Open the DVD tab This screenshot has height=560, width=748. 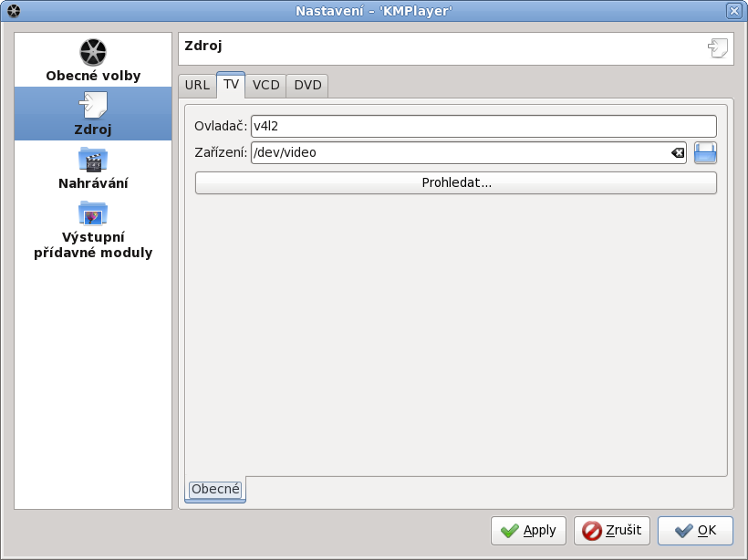tap(307, 86)
